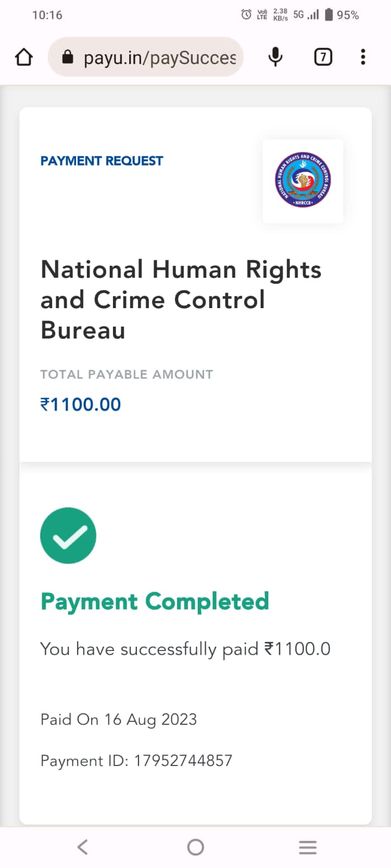Tap the Payment Completed status text
Image resolution: width=391 pixels, height=868 pixels.
tap(155, 602)
